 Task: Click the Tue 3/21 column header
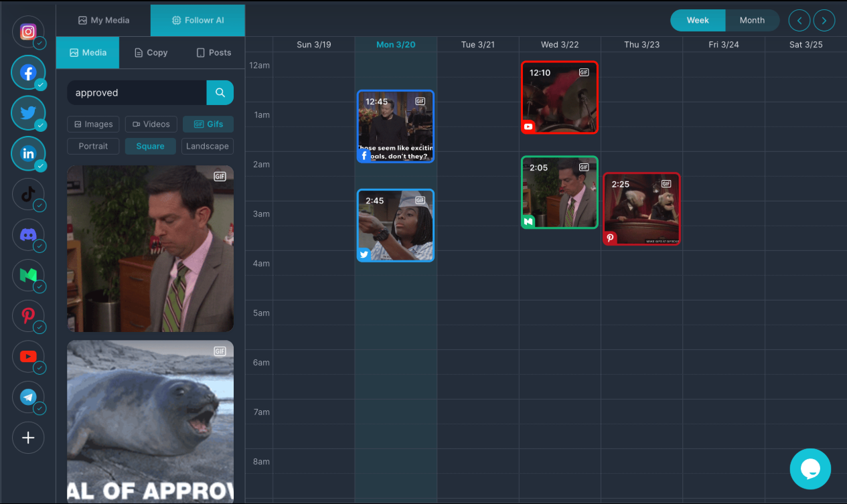point(478,44)
